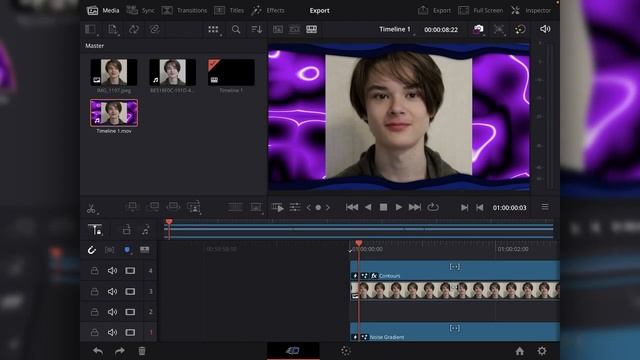
Task: Search the media pool
Action: point(236,29)
